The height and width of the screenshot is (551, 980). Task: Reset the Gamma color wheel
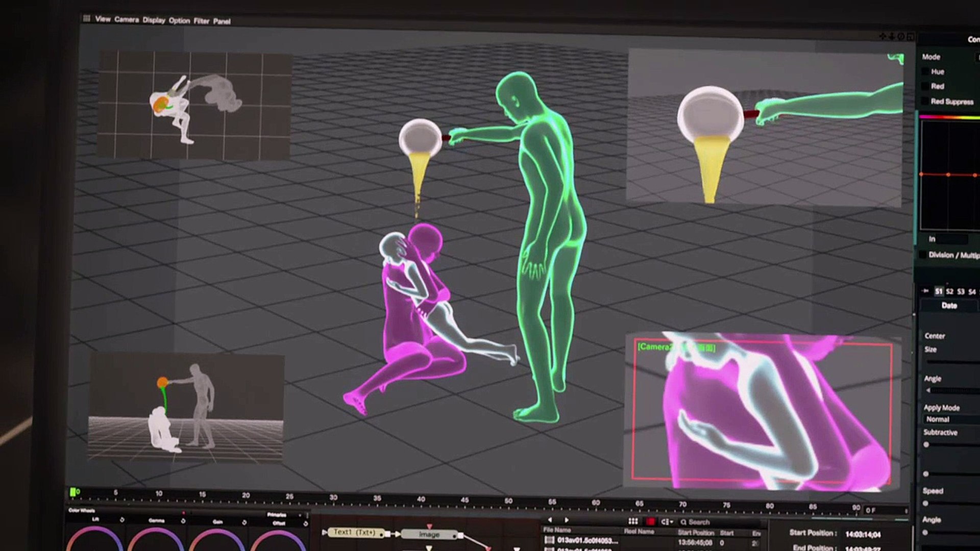click(x=183, y=521)
